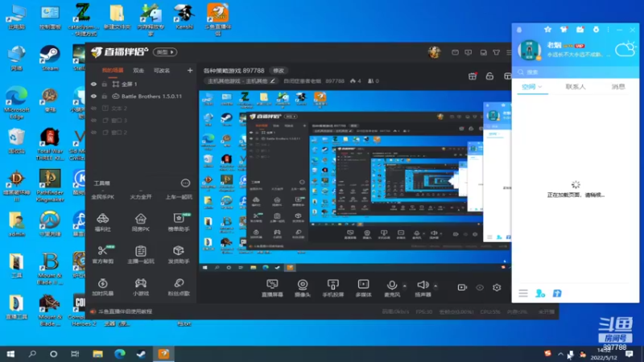The image size is (644, 362).
Task: Open the 主播一起玩 tool
Action: click(140, 254)
